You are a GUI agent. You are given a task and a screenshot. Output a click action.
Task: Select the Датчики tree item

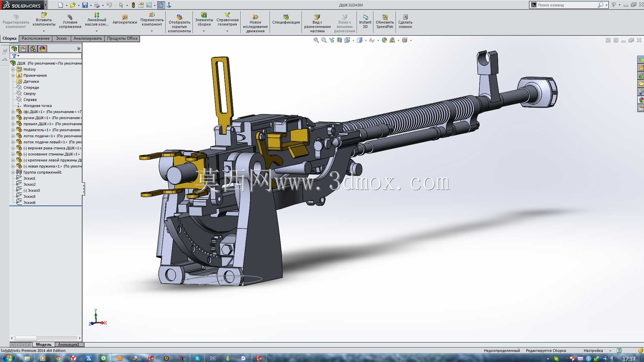coord(31,81)
